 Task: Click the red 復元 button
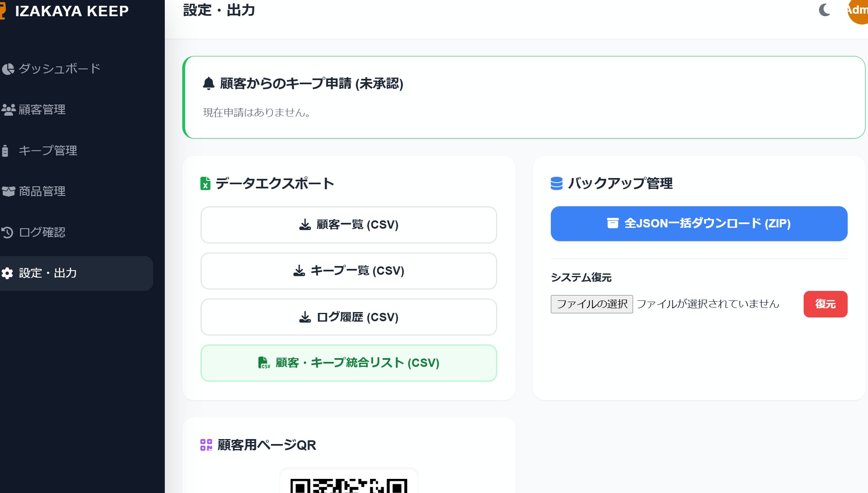[825, 304]
